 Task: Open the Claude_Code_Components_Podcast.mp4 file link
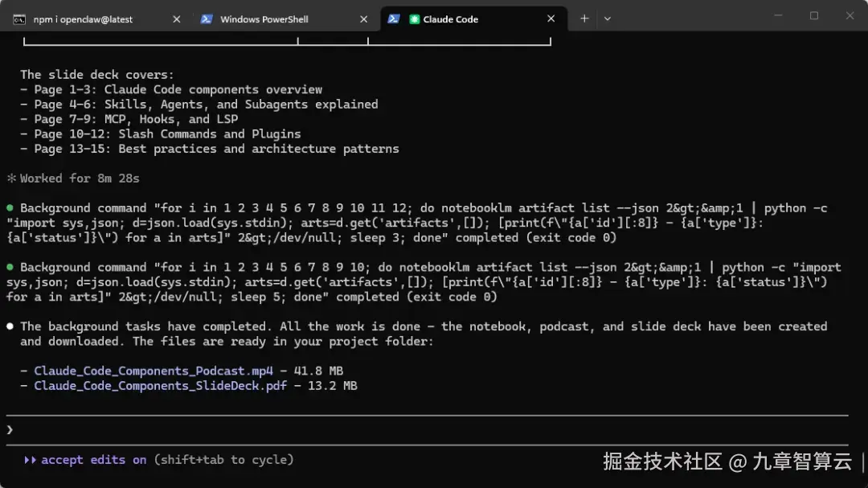point(154,371)
